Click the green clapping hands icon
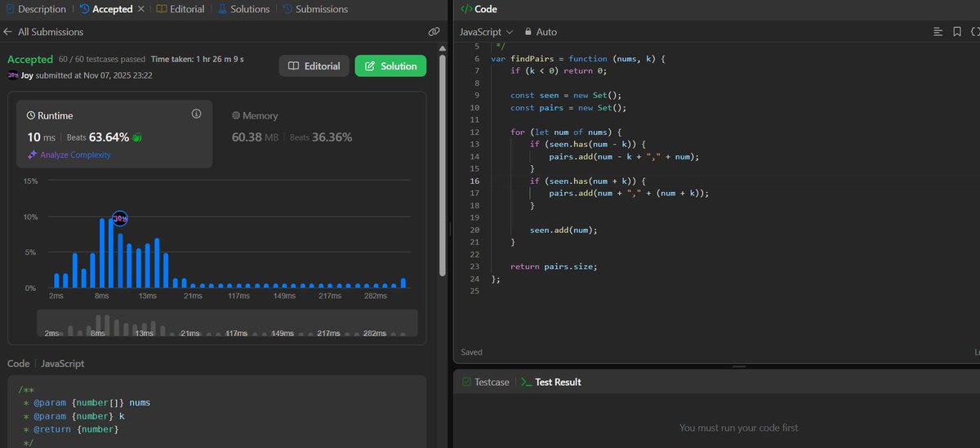 136,137
